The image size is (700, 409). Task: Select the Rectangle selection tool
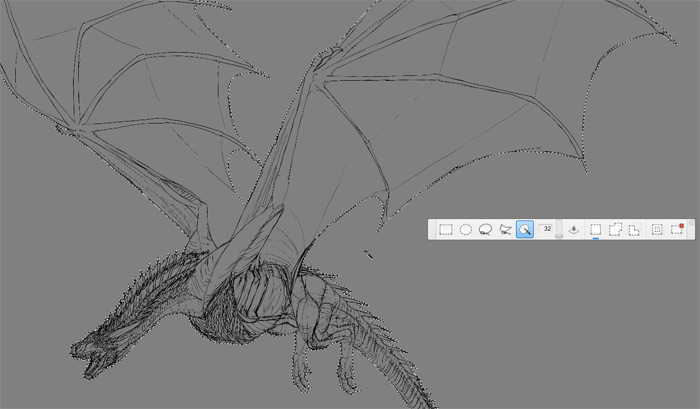[446, 230]
